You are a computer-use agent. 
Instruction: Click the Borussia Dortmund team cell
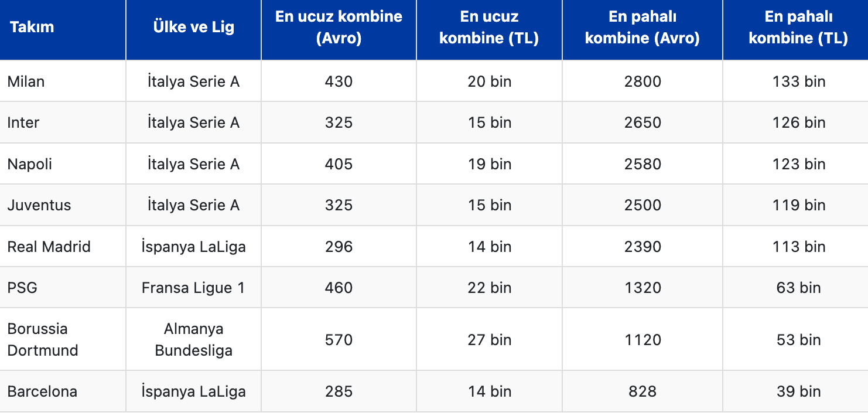point(43,339)
